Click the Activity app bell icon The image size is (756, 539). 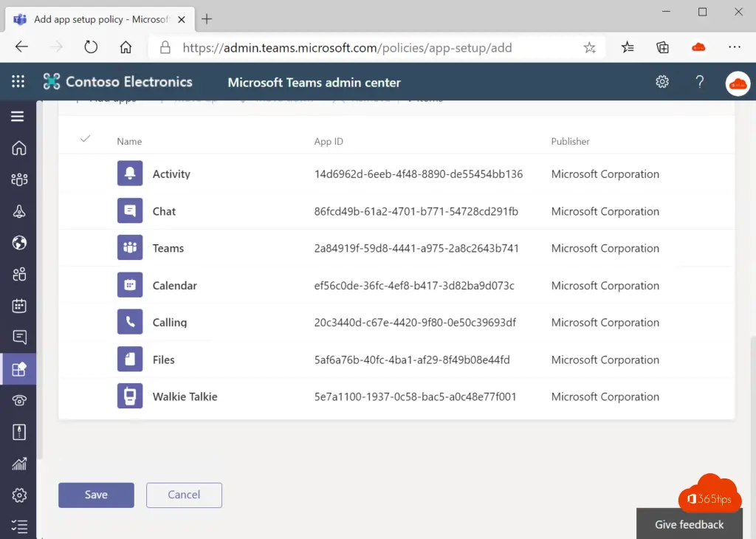coord(130,174)
